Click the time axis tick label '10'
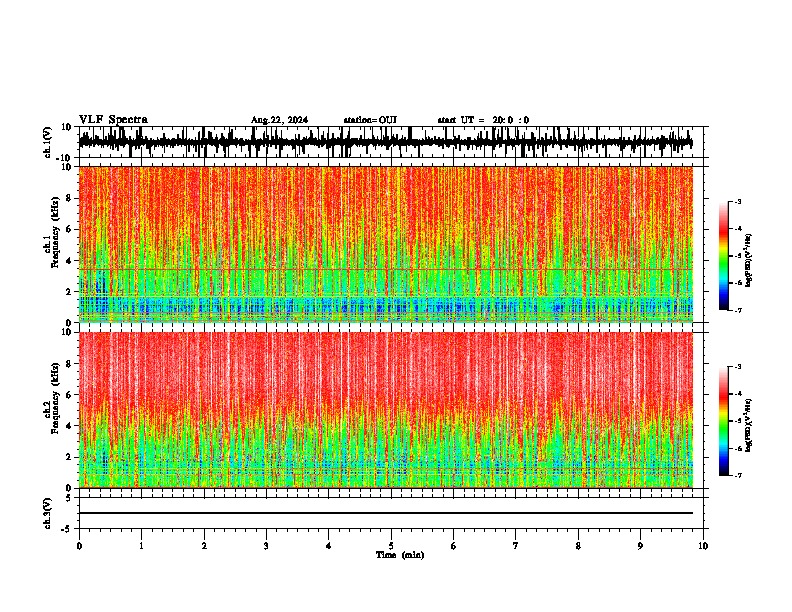Image resolution: width=792 pixels, height=612 pixels. [703, 546]
